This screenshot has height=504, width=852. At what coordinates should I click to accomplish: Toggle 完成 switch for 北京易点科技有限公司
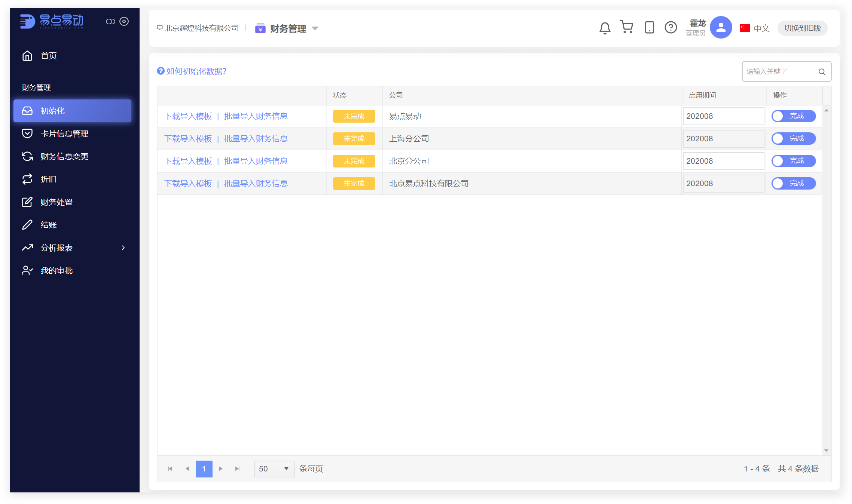pos(793,184)
